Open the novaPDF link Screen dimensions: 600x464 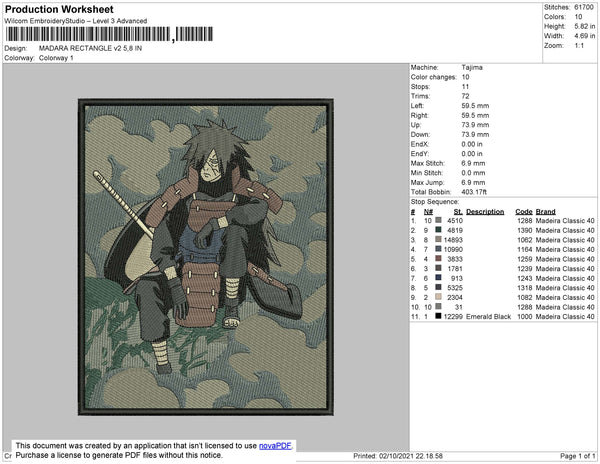click(275, 446)
